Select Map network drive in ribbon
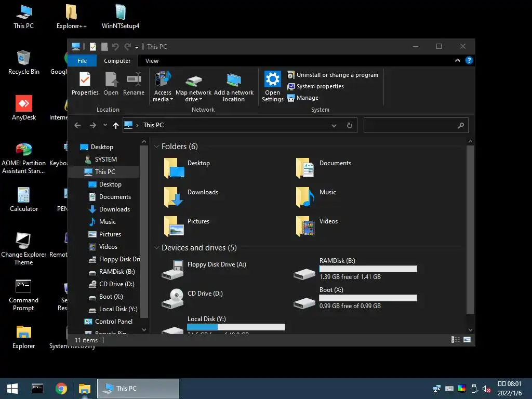The width and height of the screenshot is (532, 399). pyautogui.click(x=193, y=86)
